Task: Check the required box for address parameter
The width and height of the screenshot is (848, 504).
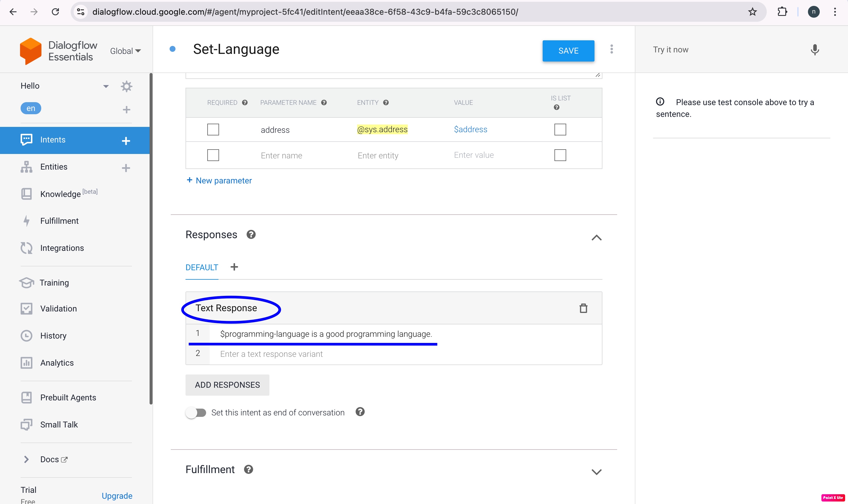Action: tap(213, 130)
